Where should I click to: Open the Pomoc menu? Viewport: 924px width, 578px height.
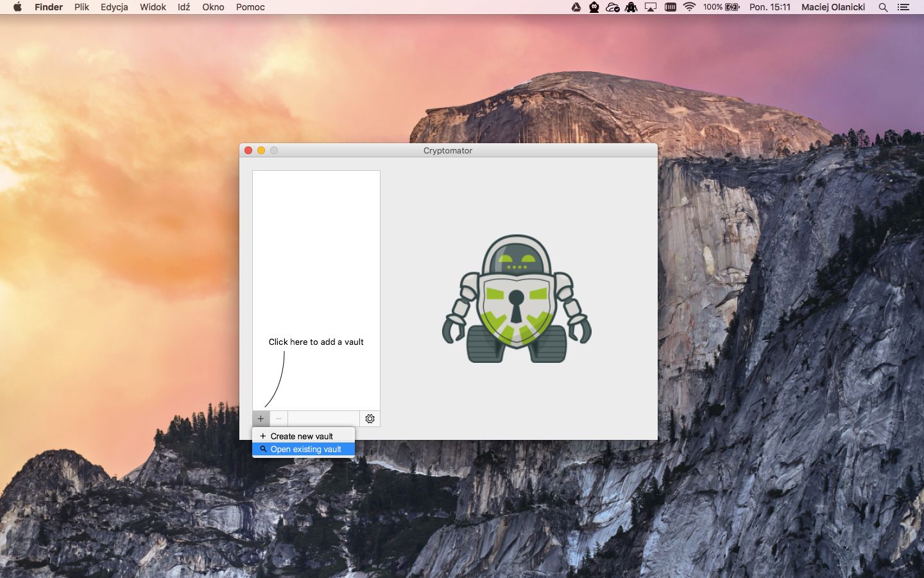coord(250,7)
